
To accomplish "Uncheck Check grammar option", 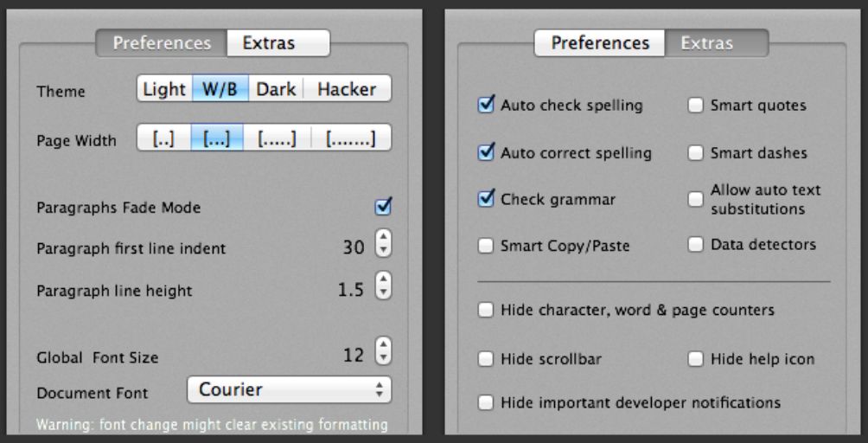I will point(486,199).
